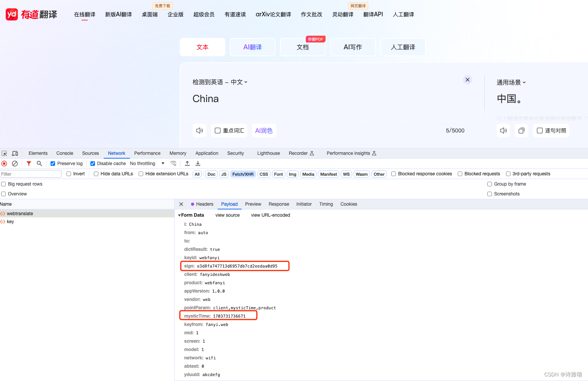This screenshot has height=381, width=588.
Task: Clear the input text with the X button
Action: 468,80
